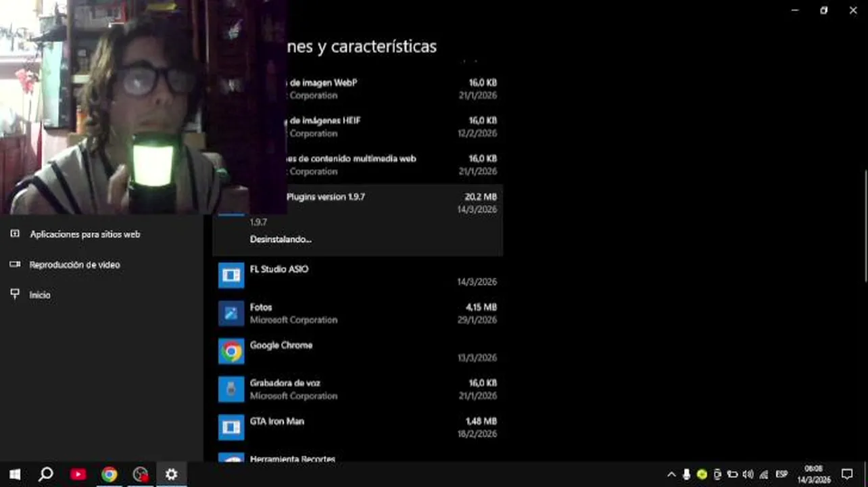Viewport: 868px width, 487px height.
Task: Click the Fotos app icon
Action: click(231, 313)
